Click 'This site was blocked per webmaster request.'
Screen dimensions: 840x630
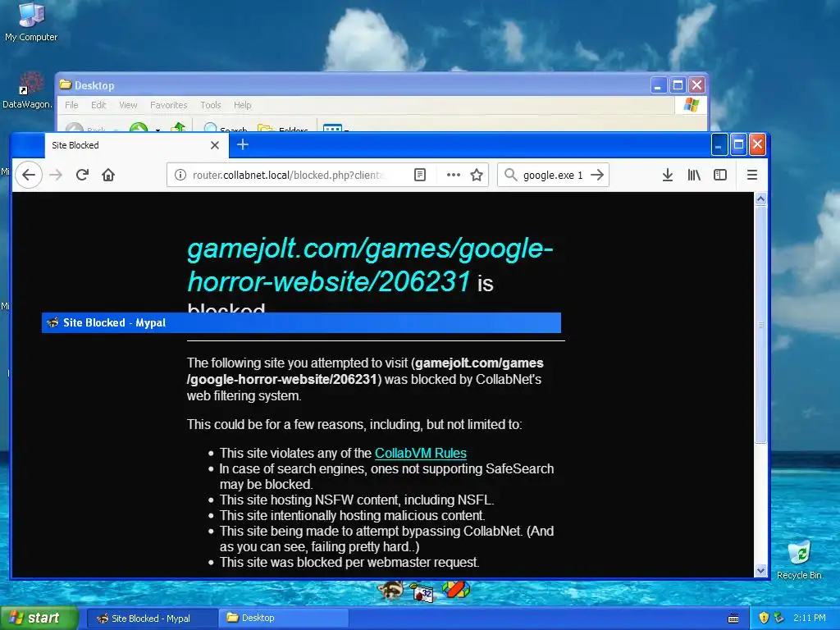click(x=349, y=563)
